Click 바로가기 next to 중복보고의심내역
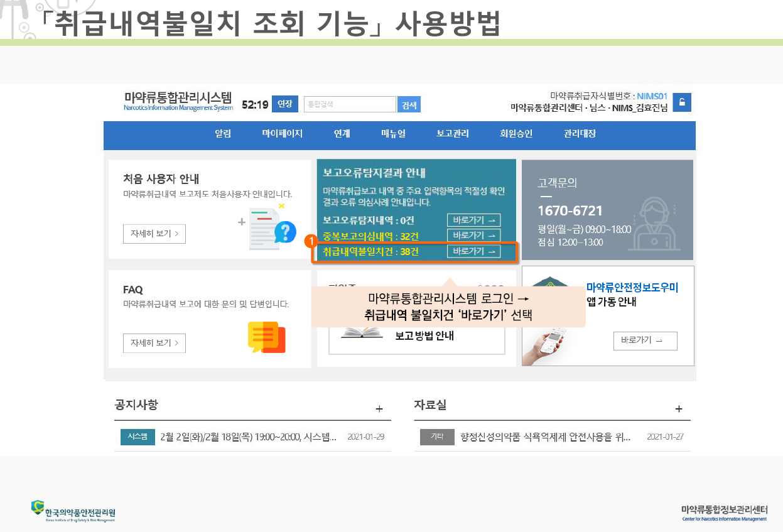 (x=473, y=236)
